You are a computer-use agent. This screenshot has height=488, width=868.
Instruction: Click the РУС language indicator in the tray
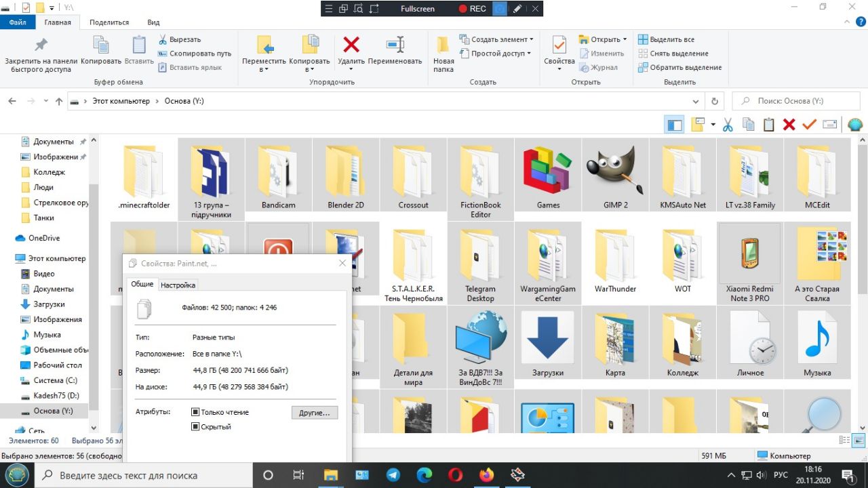[781, 475]
